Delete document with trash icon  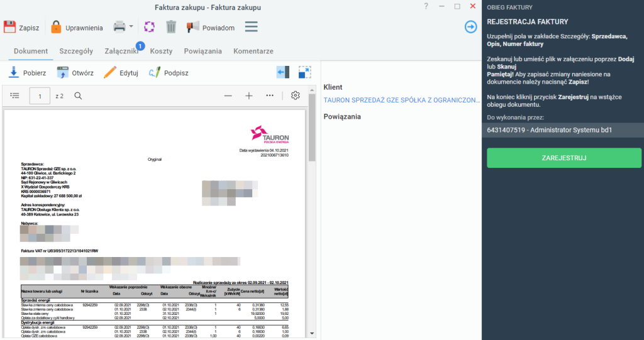(x=171, y=27)
